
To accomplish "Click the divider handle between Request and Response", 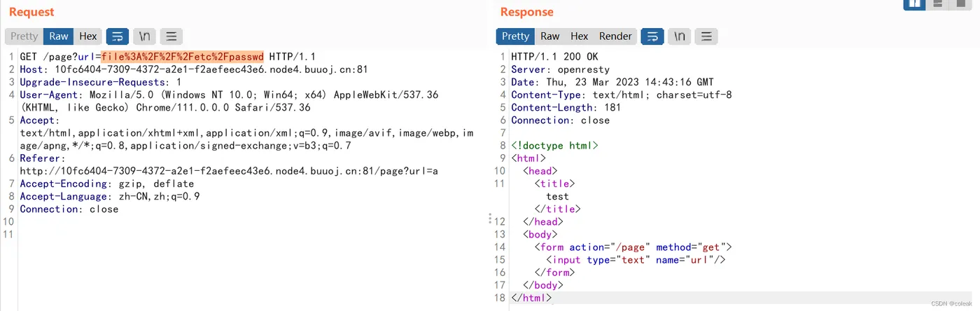I will (489, 219).
